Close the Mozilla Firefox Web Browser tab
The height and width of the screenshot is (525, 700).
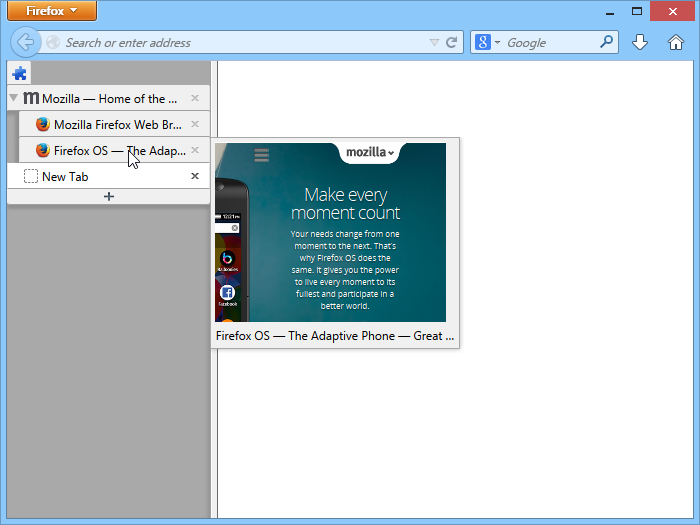point(195,125)
